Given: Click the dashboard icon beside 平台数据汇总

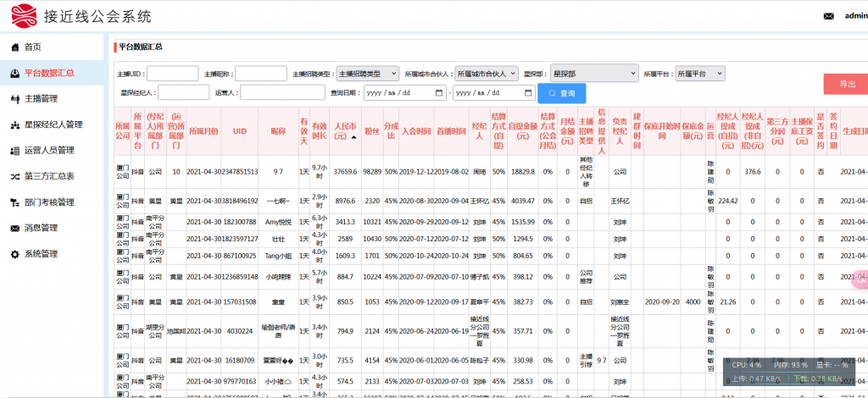Looking at the screenshot, I should coord(15,73).
